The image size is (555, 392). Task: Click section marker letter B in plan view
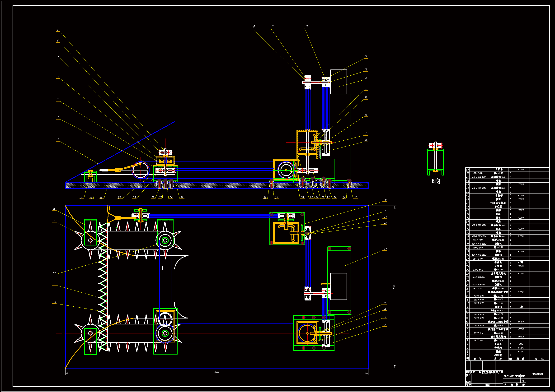[x=162, y=268]
